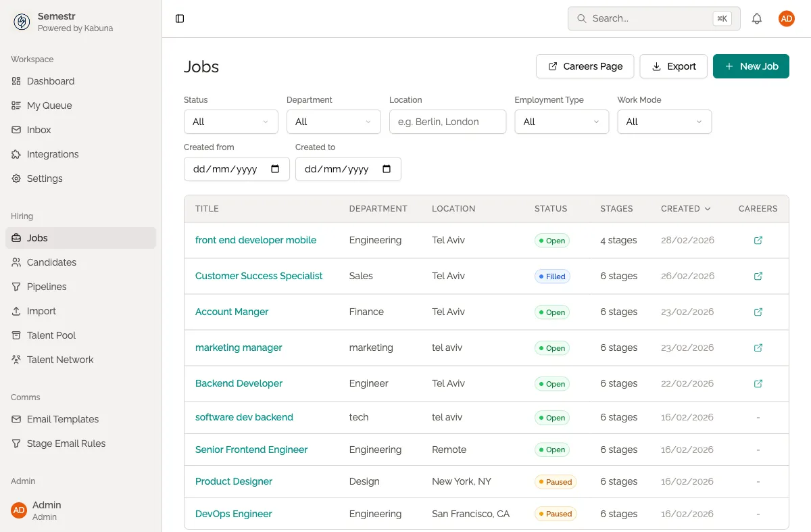Select the Integrations icon in the sidebar

point(15,154)
